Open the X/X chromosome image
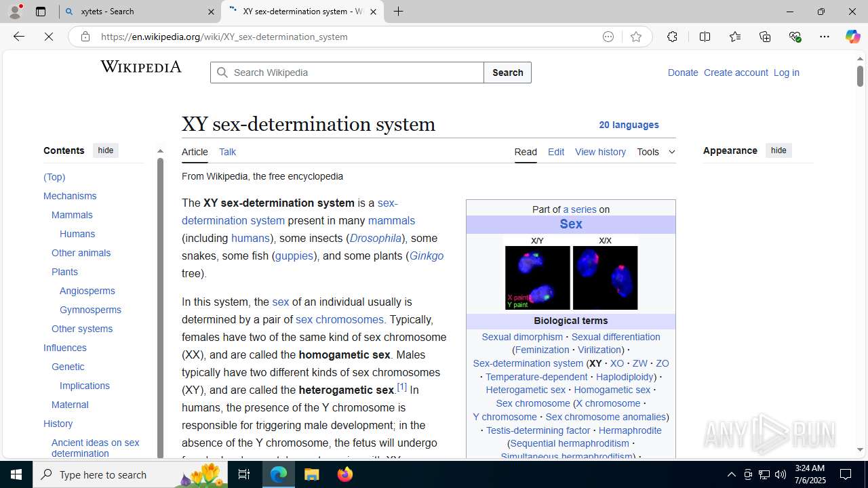868x488 pixels. tap(605, 277)
